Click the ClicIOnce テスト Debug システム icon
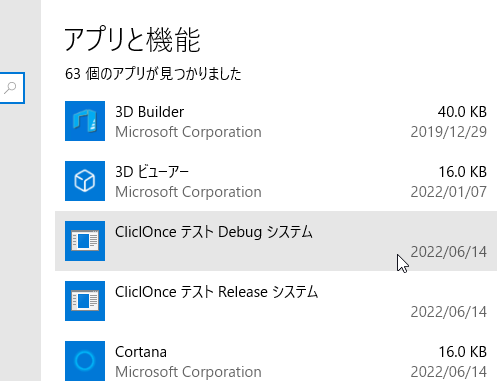 85,241
